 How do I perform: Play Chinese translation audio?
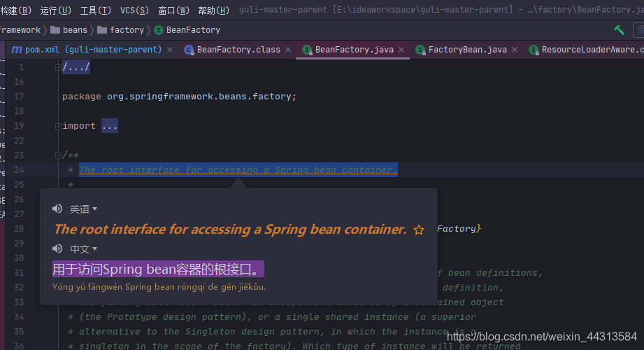tap(57, 249)
